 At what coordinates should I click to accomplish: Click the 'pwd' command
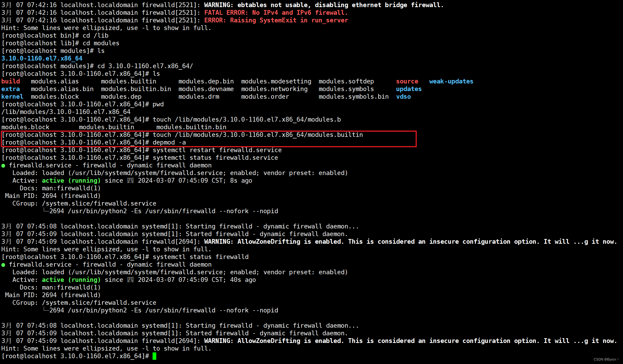pyautogui.click(x=158, y=104)
